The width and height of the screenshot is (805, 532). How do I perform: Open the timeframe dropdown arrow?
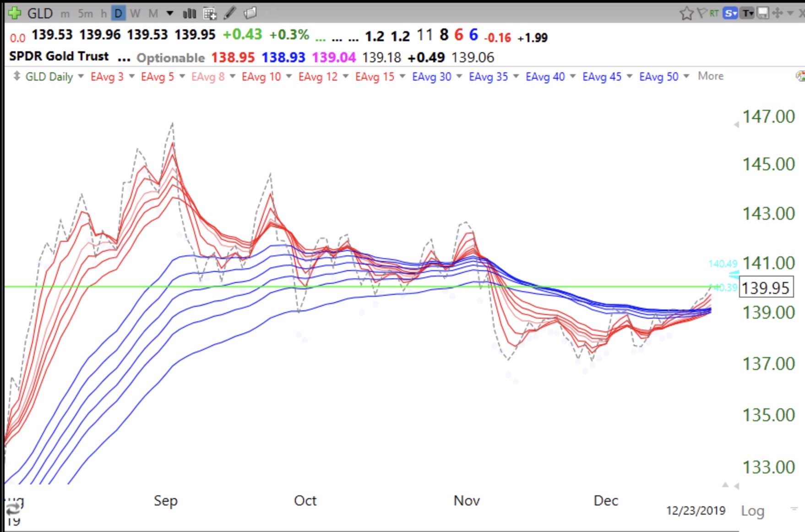[x=170, y=13]
